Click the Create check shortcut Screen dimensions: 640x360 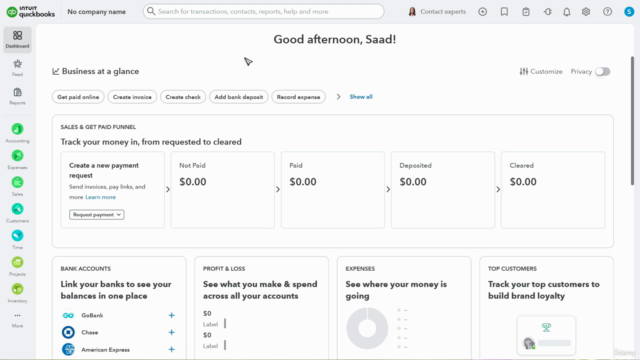[183, 97]
